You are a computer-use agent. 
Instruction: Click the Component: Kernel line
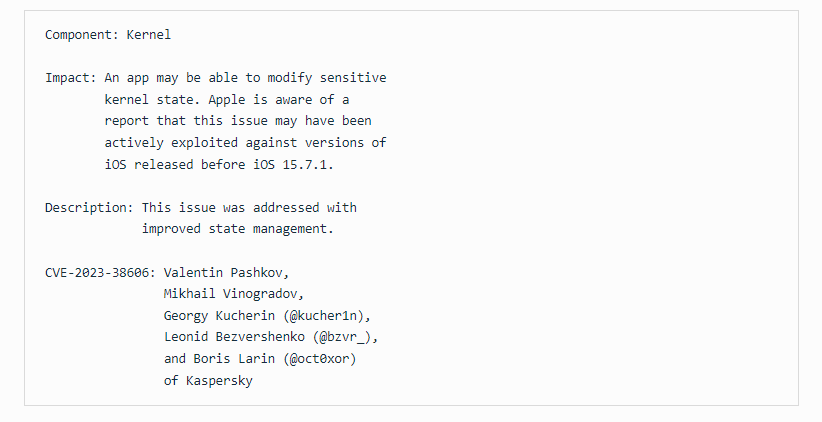[x=108, y=35]
